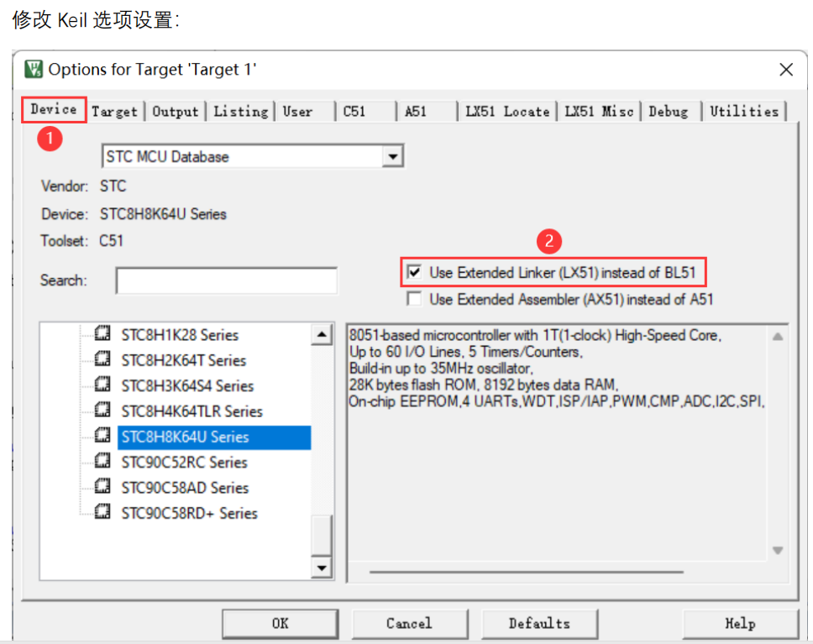
Task: Click chip icon beside STC90C52RC Series
Action: pos(102,460)
